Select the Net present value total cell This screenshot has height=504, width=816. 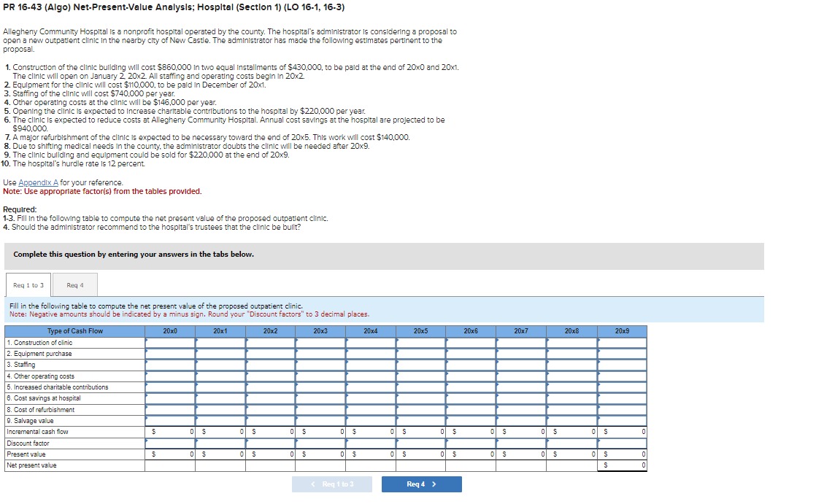click(x=621, y=465)
